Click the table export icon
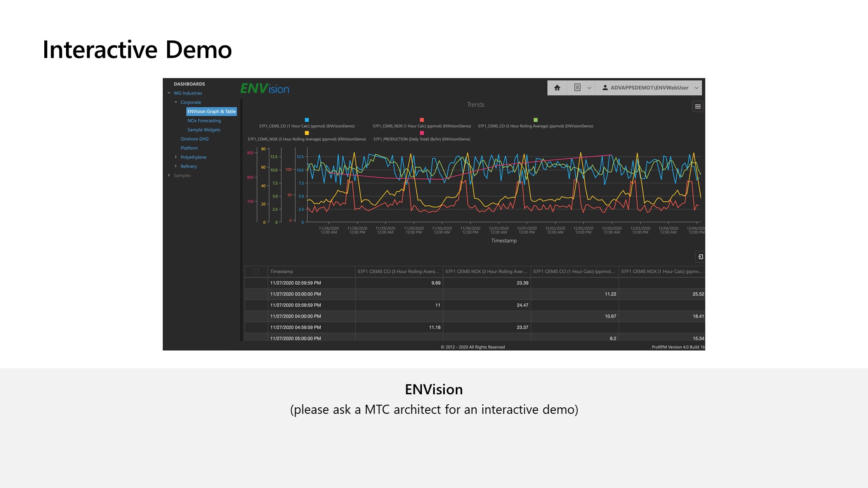Image resolution: width=868 pixels, height=488 pixels. pyautogui.click(x=700, y=257)
